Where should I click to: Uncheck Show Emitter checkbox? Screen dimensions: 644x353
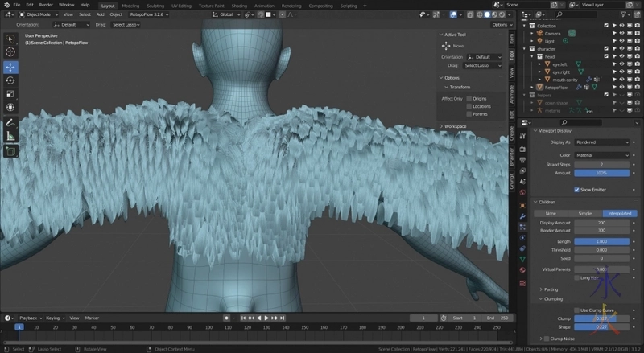[576, 190]
